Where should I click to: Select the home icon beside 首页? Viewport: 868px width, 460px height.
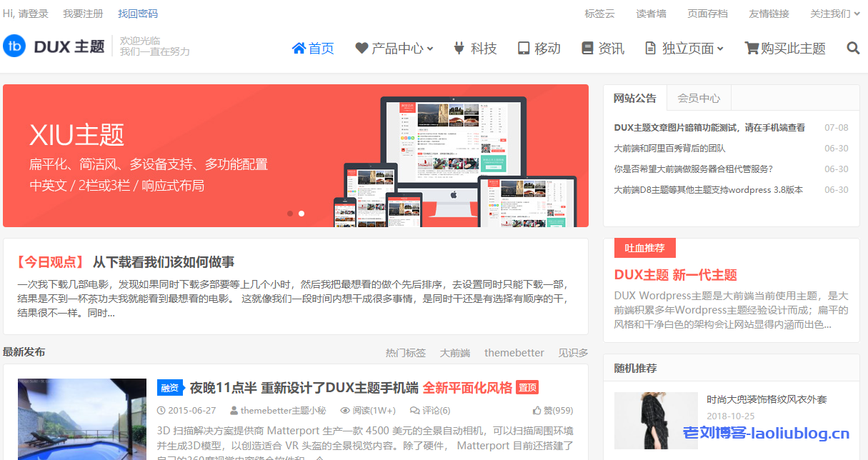pos(299,47)
